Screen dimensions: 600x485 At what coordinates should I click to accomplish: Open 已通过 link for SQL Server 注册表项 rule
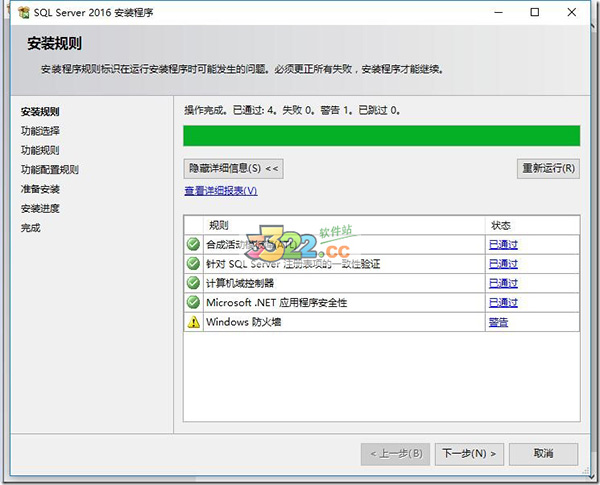(x=503, y=264)
